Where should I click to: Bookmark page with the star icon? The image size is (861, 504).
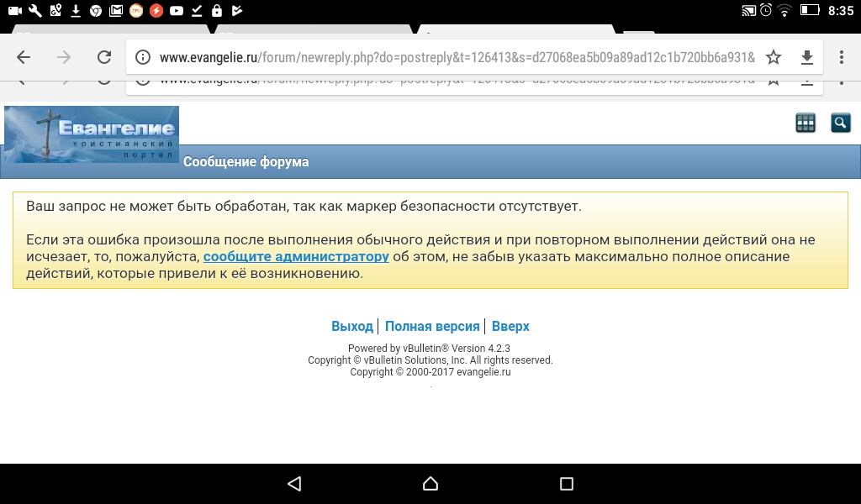[774, 57]
